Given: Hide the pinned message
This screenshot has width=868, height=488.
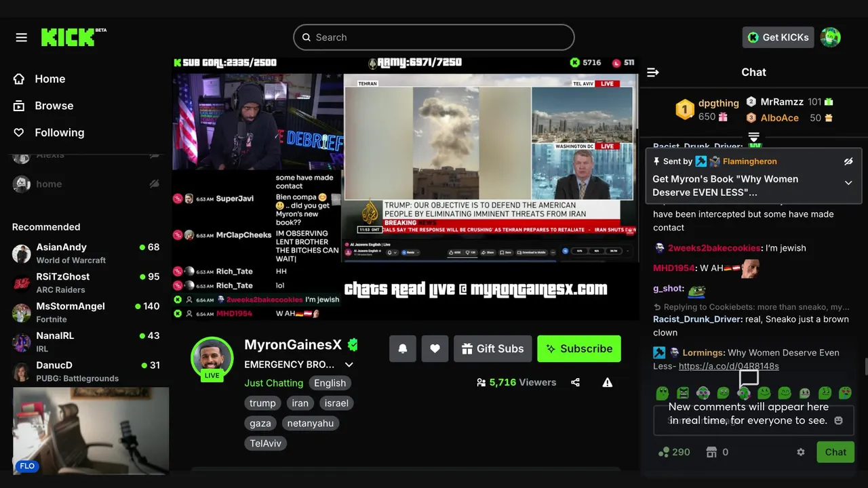Looking at the screenshot, I should pyautogui.click(x=848, y=161).
